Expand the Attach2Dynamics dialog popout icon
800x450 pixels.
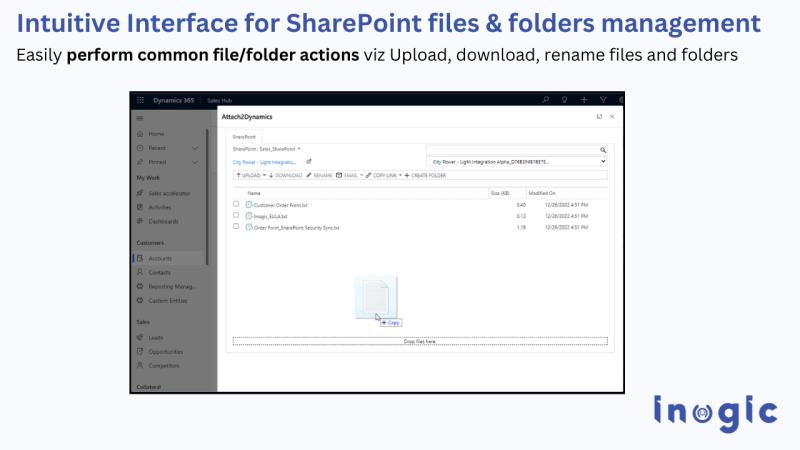(599, 117)
